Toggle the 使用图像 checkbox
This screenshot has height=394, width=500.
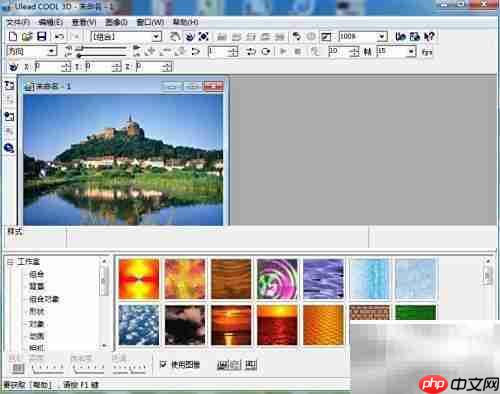point(163,364)
